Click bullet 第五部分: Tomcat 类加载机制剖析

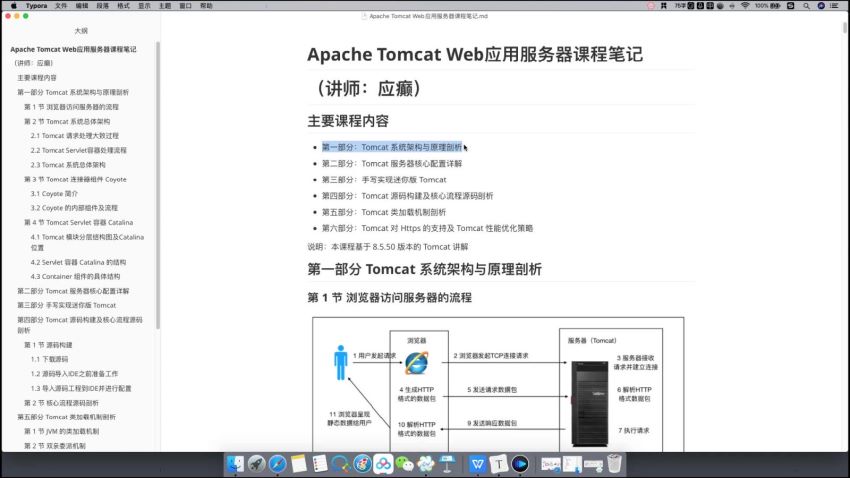pyautogui.click(x=384, y=212)
